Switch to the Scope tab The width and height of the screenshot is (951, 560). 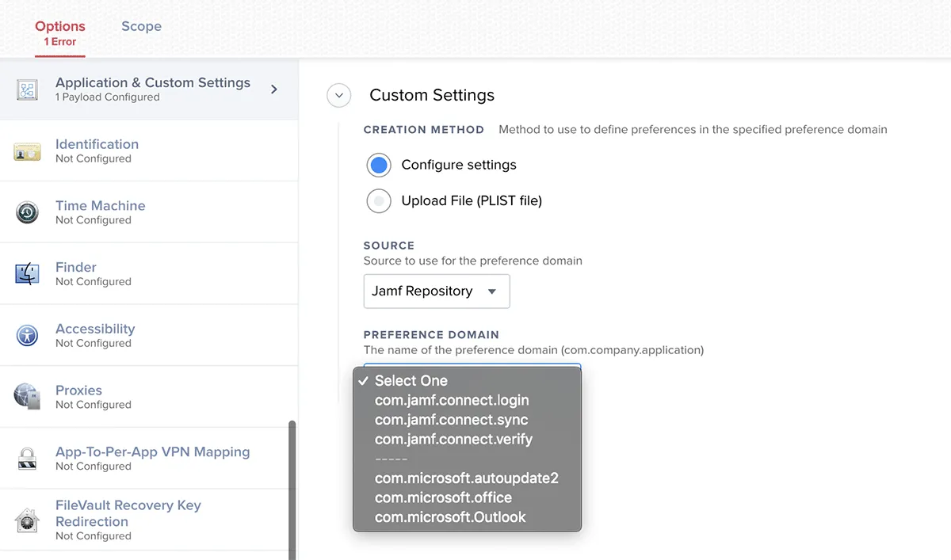(x=141, y=26)
